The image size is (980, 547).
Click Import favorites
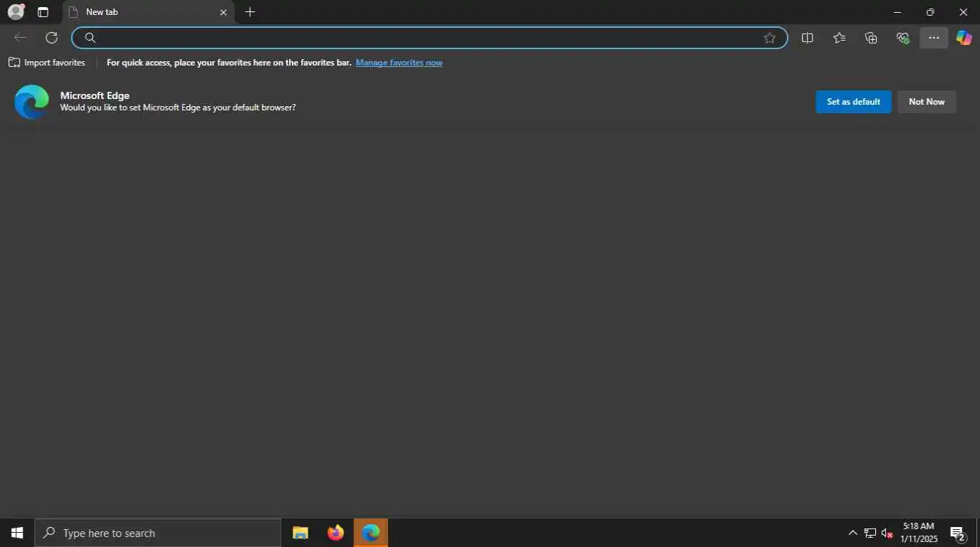(47, 63)
